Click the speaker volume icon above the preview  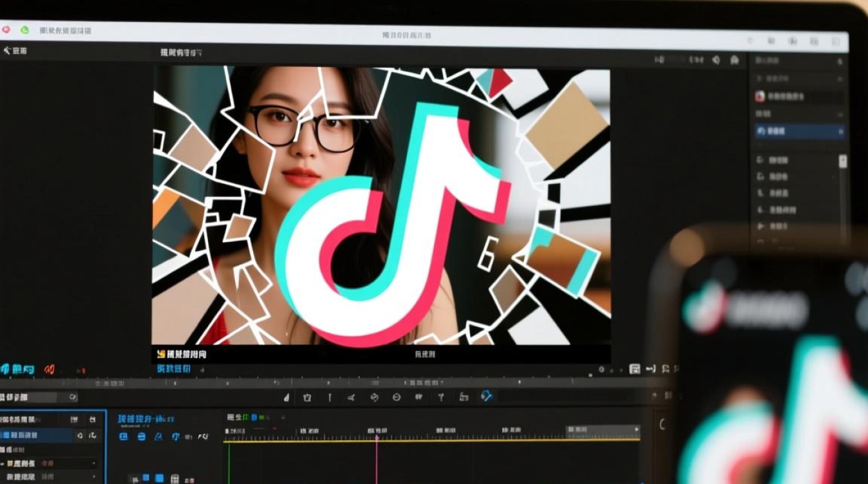716,60
